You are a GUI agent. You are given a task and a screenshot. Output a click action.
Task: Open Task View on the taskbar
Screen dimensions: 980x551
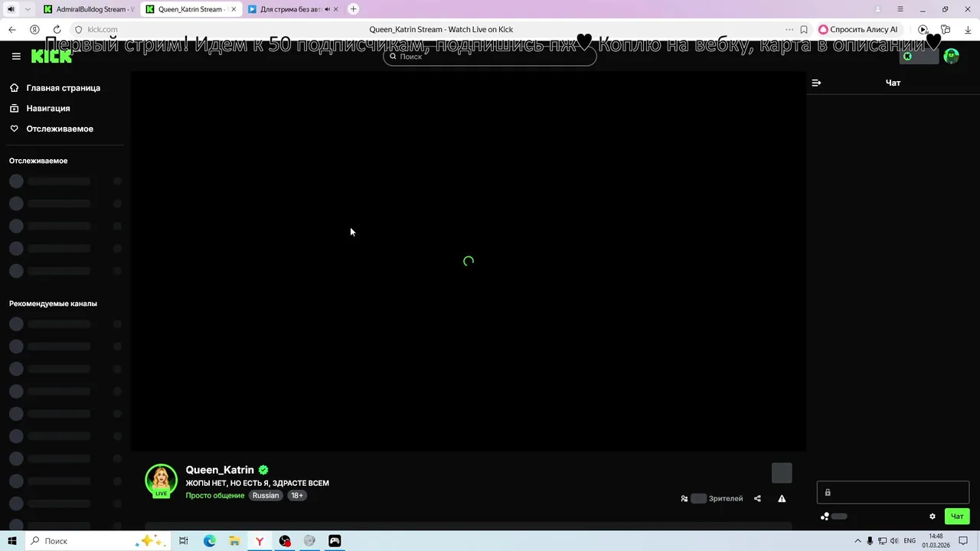(x=184, y=541)
